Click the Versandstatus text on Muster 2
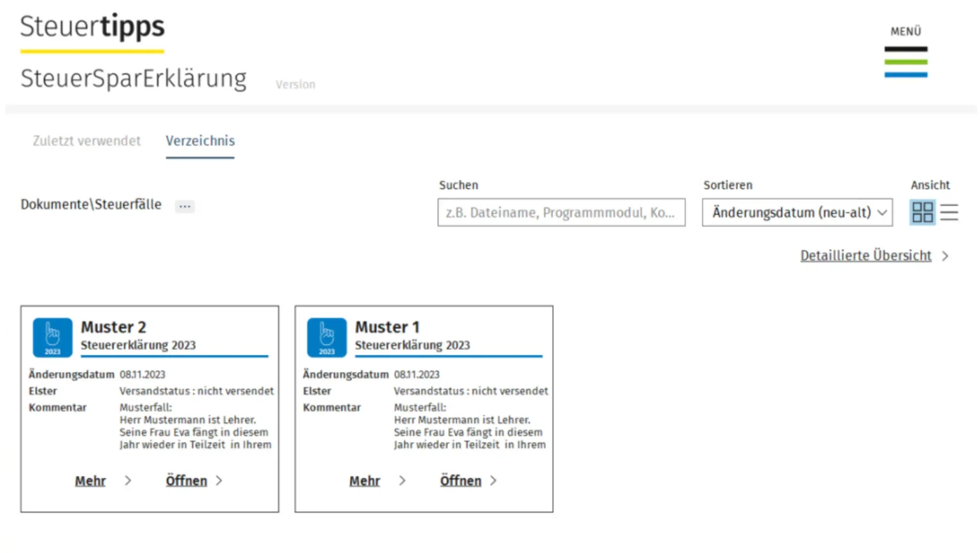 pyautogui.click(x=197, y=391)
